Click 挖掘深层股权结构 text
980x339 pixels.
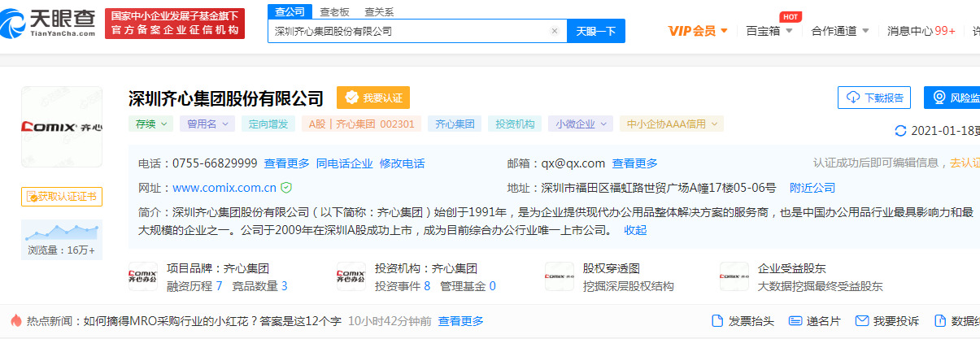[628, 286]
